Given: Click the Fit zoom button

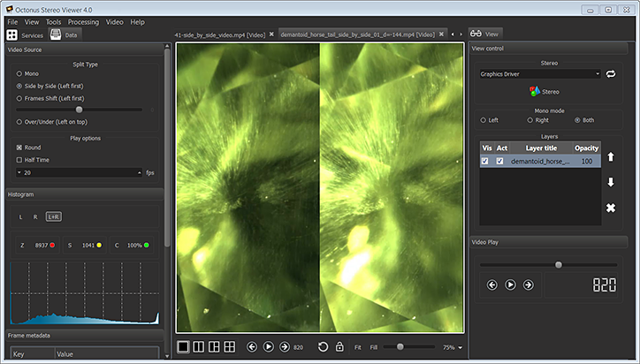Looking at the screenshot, I should (x=356, y=347).
